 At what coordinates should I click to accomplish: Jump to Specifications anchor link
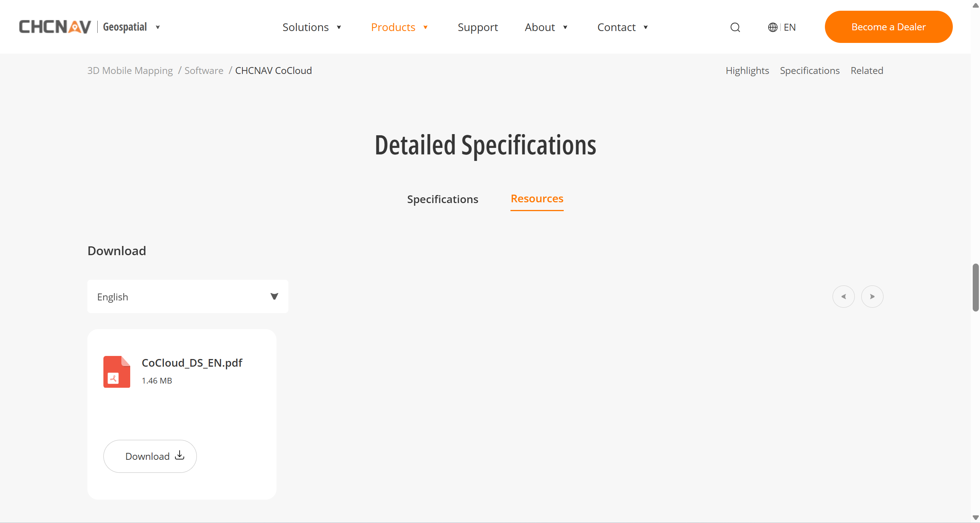pyautogui.click(x=810, y=70)
